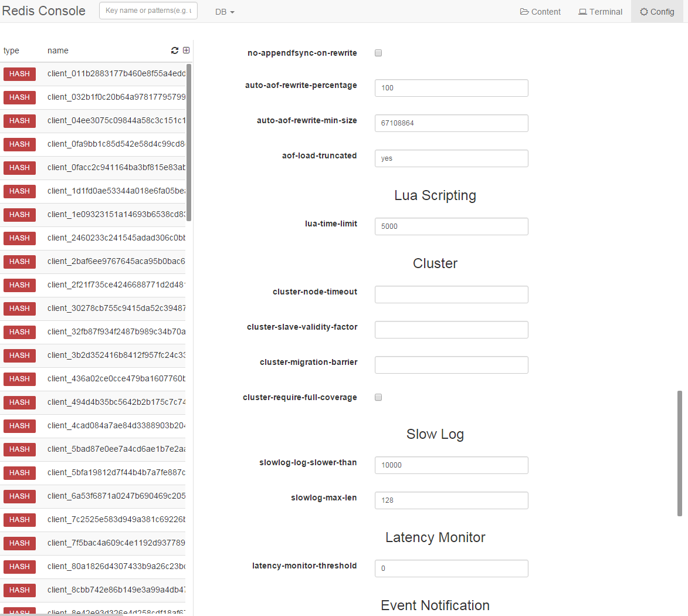Click the cluster-node-timeout input
The image size is (688, 616).
[452, 295]
